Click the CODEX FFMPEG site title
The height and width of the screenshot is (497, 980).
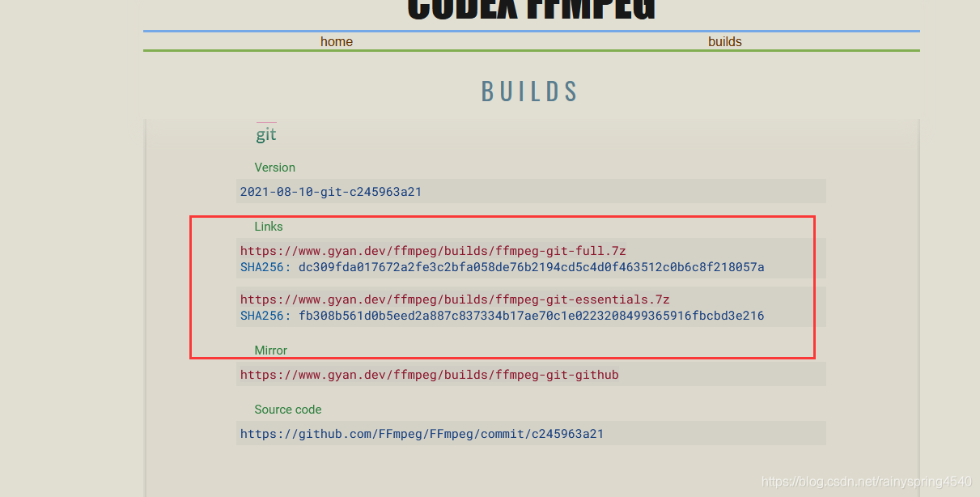pos(531,10)
